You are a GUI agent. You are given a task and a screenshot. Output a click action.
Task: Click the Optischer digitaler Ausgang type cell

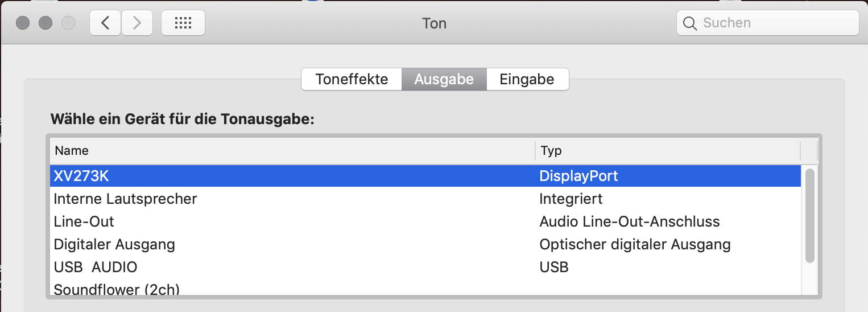[x=635, y=244]
